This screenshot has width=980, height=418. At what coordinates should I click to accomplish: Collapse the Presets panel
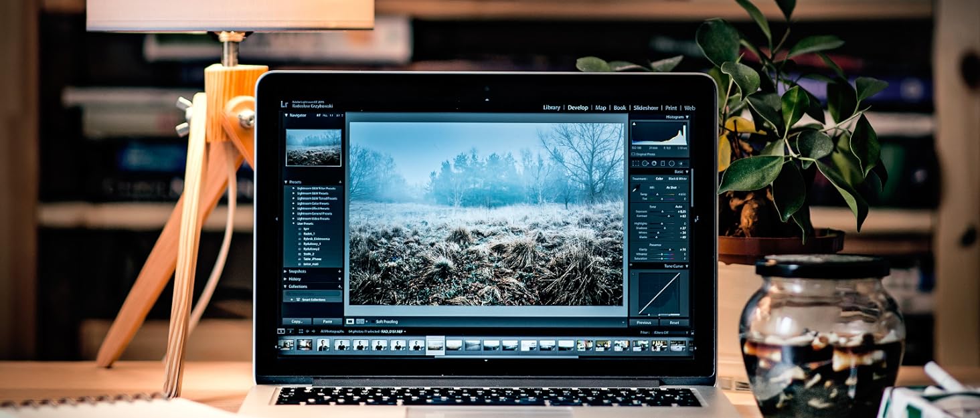287,182
